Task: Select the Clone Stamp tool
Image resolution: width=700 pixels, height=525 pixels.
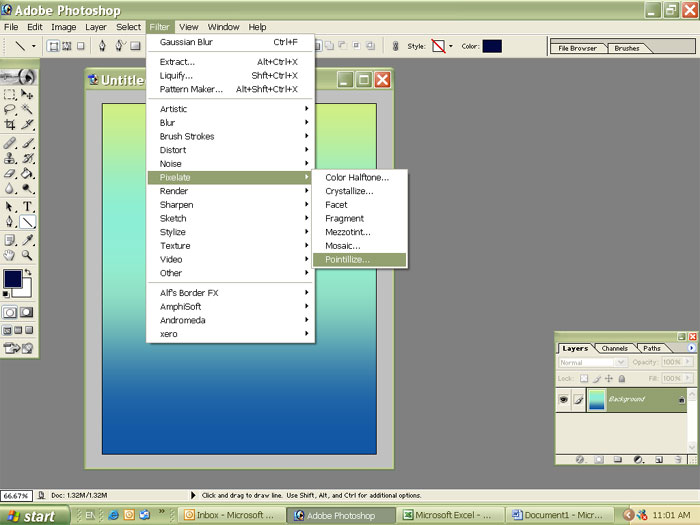Action: click(x=9, y=158)
